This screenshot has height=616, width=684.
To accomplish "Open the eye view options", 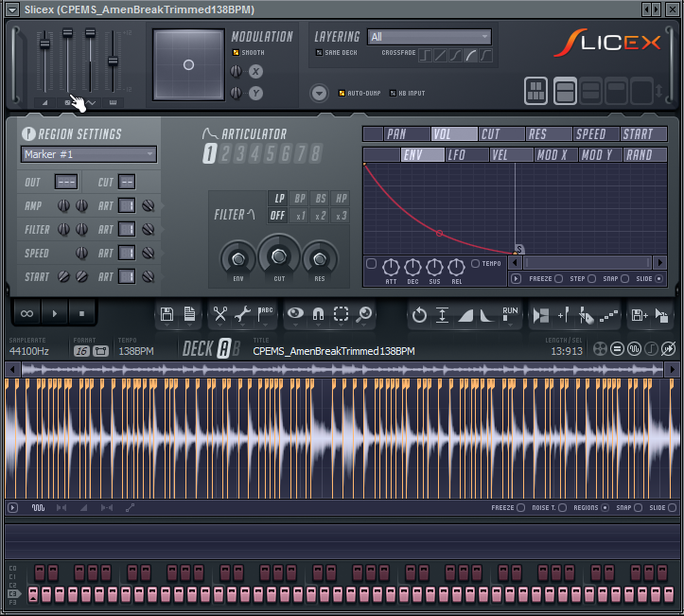I will pos(295,313).
